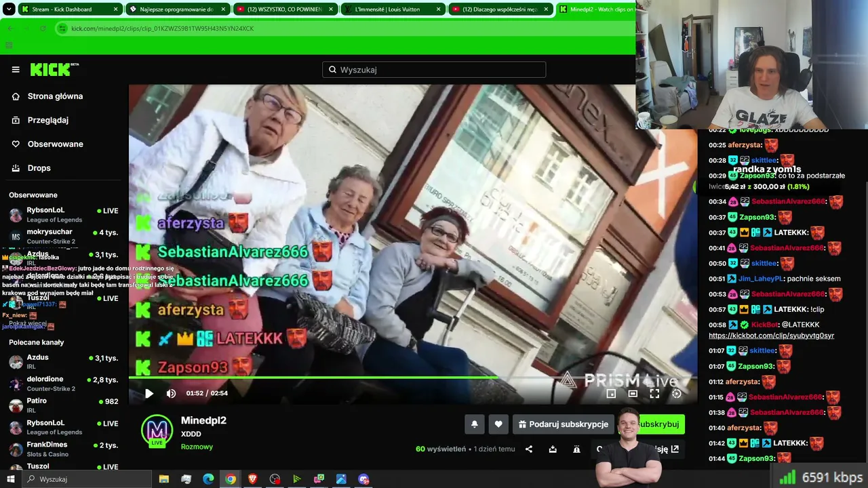This screenshot has width=868, height=488.
Task: Mute the clip volume
Action: point(171,393)
